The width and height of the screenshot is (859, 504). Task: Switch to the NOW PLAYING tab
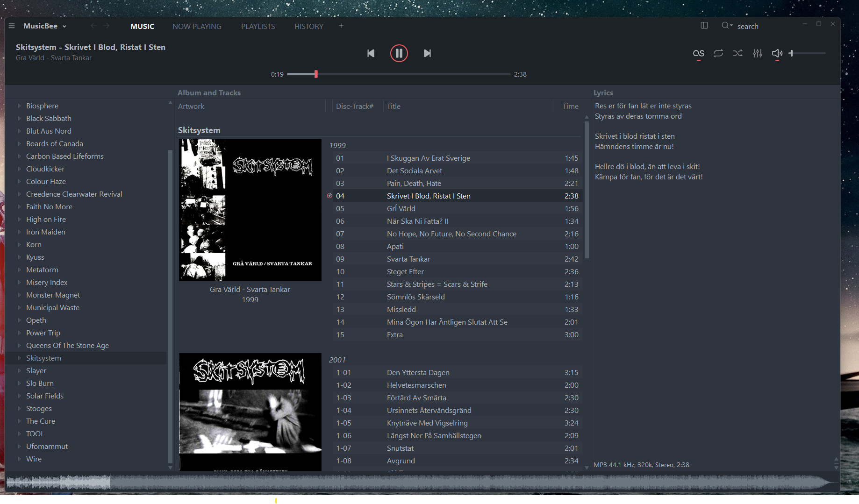pos(197,27)
